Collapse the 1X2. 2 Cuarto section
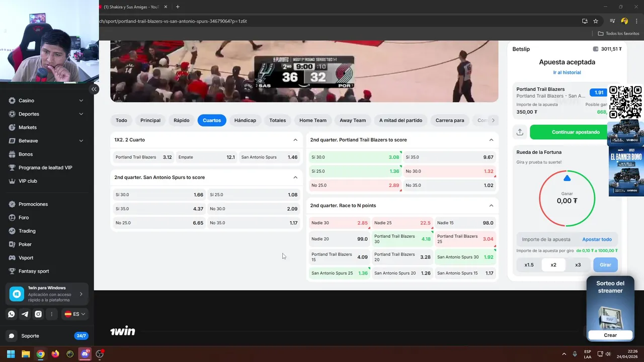This screenshot has width=644, height=362. pyautogui.click(x=295, y=140)
